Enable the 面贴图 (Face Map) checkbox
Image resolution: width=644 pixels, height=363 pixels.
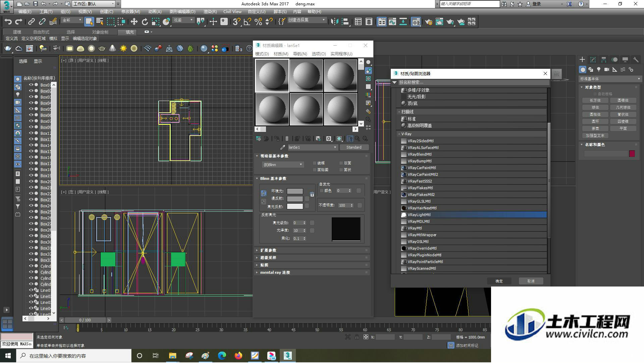pyautogui.click(x=315, y=170)
